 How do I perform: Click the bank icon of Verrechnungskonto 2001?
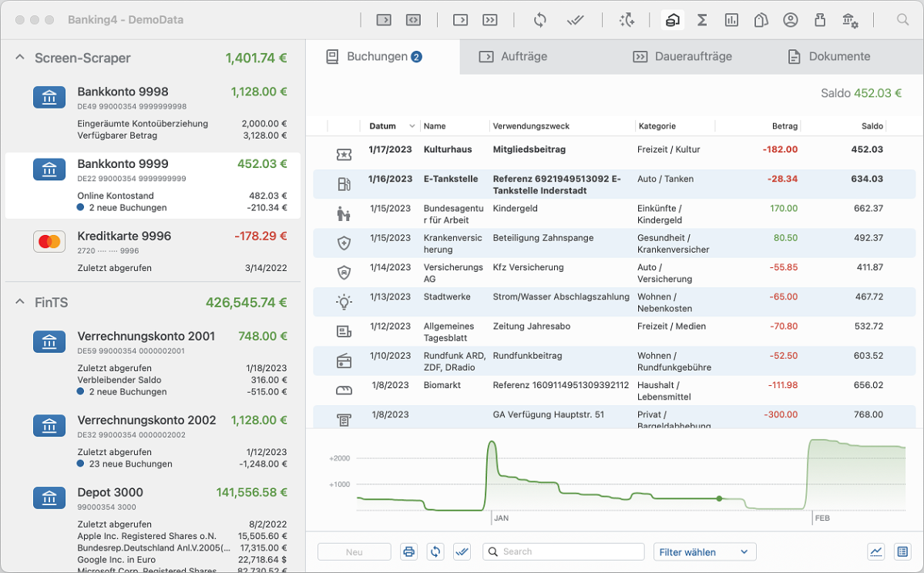coord(49,341)
